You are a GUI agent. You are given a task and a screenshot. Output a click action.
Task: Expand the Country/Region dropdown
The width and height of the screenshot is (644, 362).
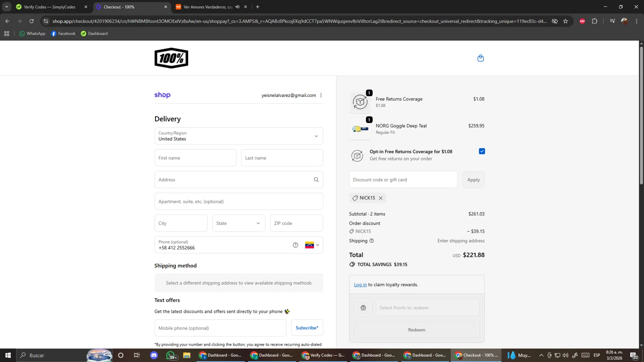click(239, 136)
